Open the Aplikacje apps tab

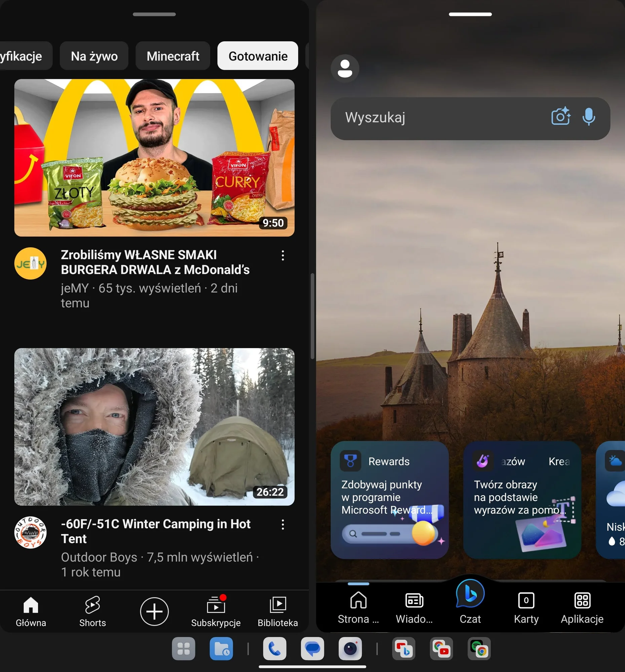(x=582, y=608)
